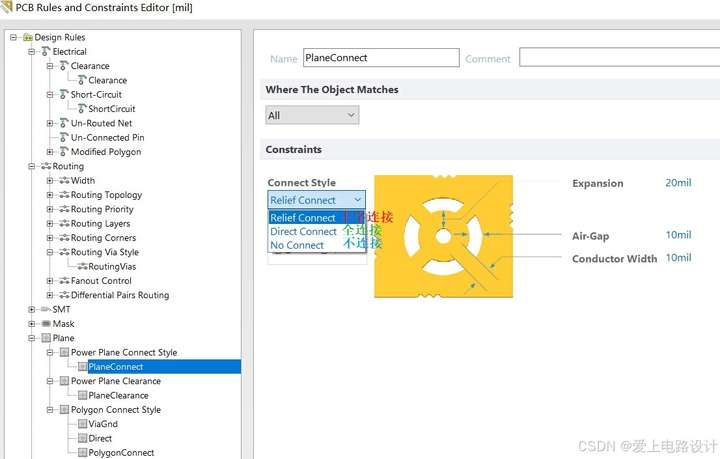This screenshot has height=459, width=720.
Task: Click the Fanout Control icon
Action: pos(64,280)
